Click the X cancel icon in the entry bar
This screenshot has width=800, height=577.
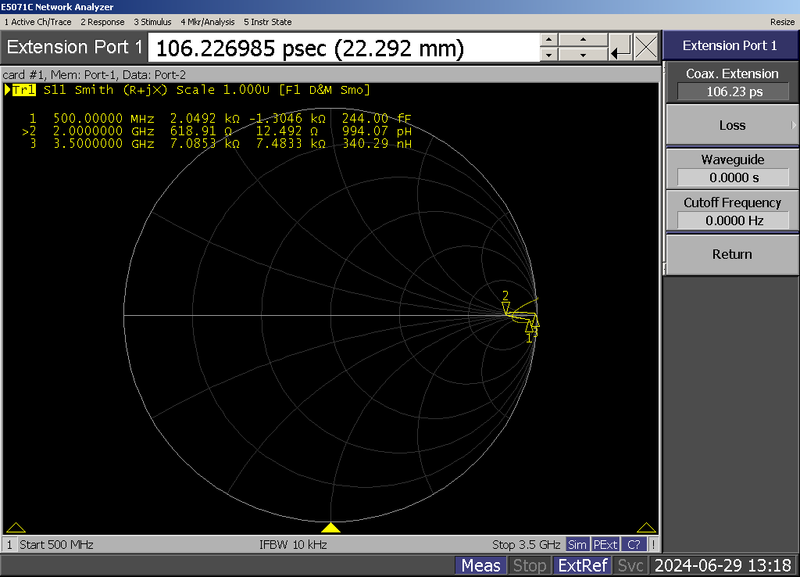645,48
